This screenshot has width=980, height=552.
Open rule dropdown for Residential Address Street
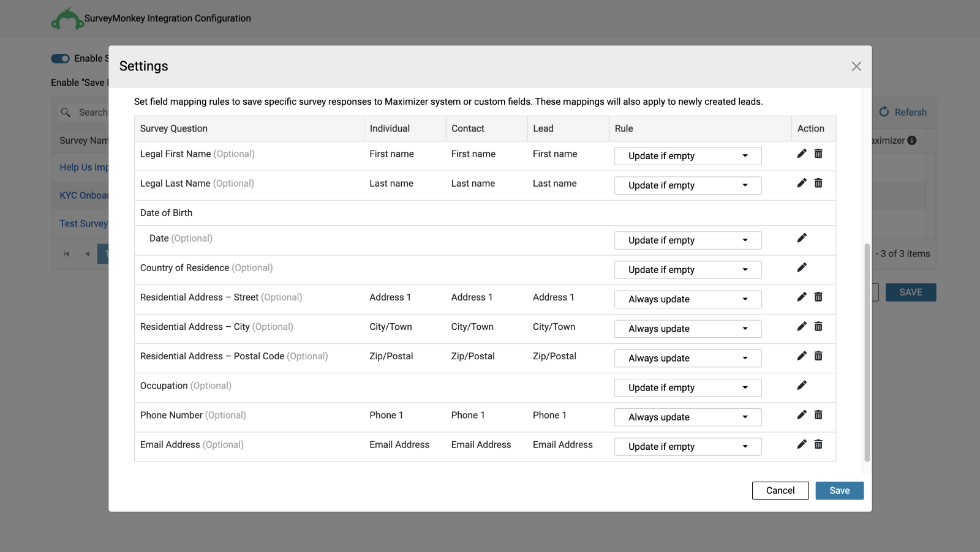click(x=688, y=299)
